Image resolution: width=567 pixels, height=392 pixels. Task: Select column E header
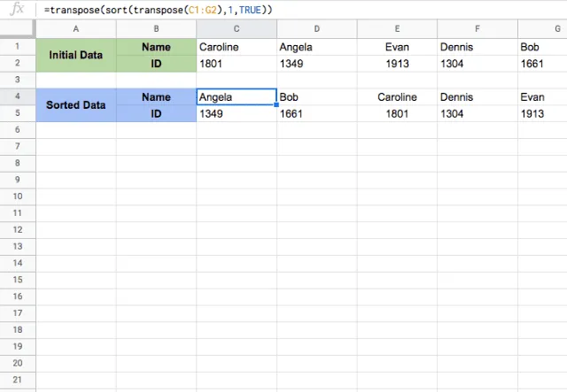tap(397, 29)
